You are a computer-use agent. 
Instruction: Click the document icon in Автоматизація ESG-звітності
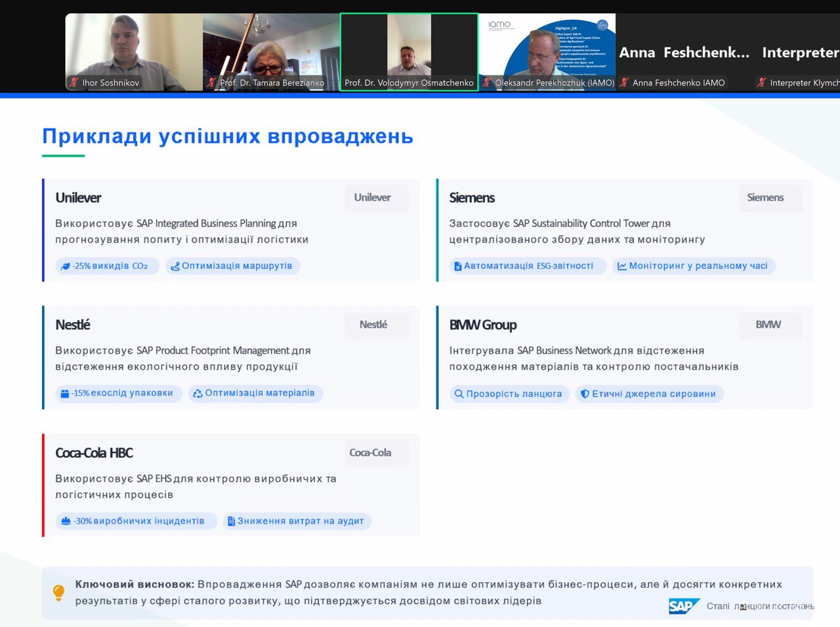(x=457, y=266)
